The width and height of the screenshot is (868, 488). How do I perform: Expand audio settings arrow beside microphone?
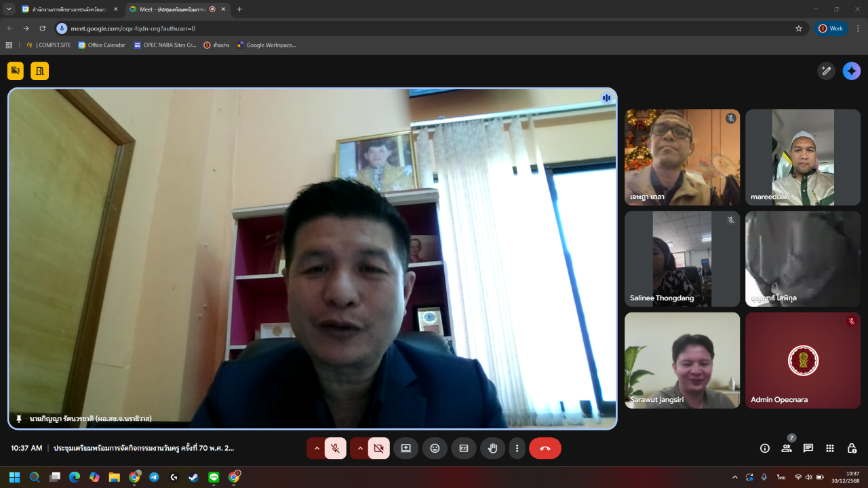pos(316,448)
